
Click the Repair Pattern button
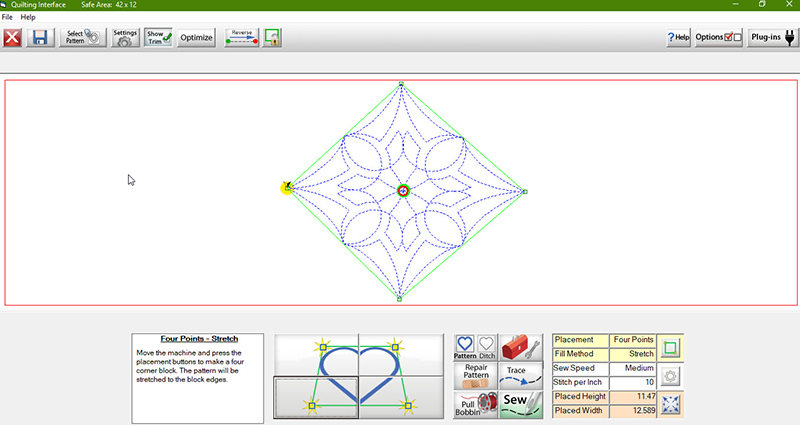[x=475, y=375]
